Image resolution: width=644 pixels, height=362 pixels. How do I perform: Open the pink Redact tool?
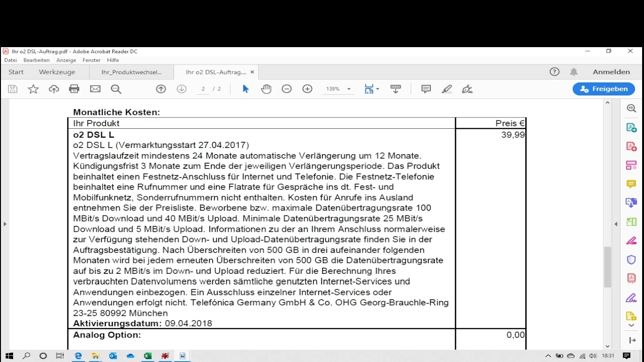click(631, 240)
